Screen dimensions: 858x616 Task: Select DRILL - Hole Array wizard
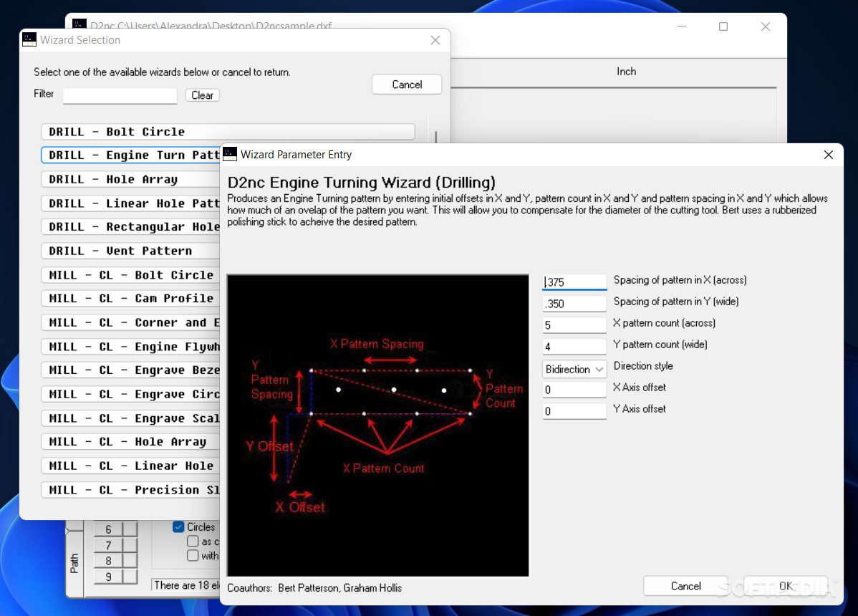click(131, 180)
